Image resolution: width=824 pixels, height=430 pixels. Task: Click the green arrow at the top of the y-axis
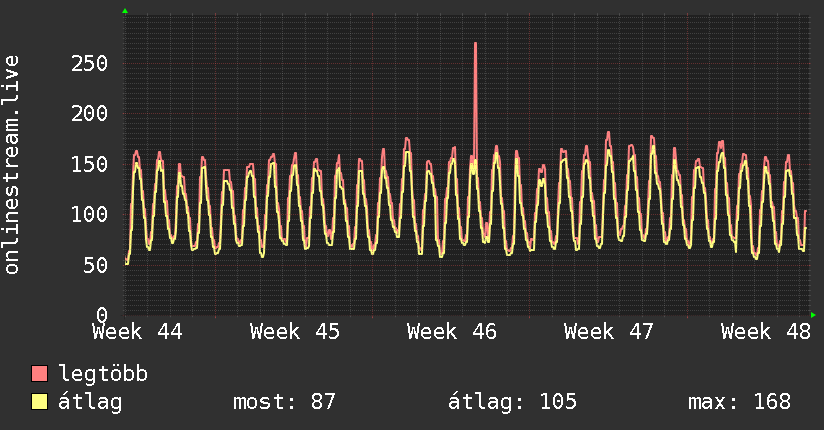click(125, 11)
